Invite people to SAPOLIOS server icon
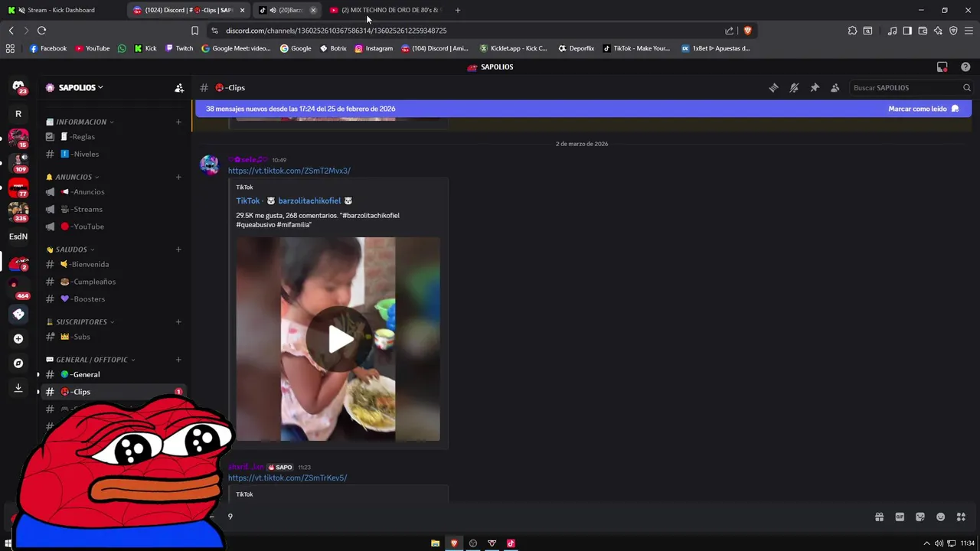This screenshot has width=980, height=551. [179, 88]
